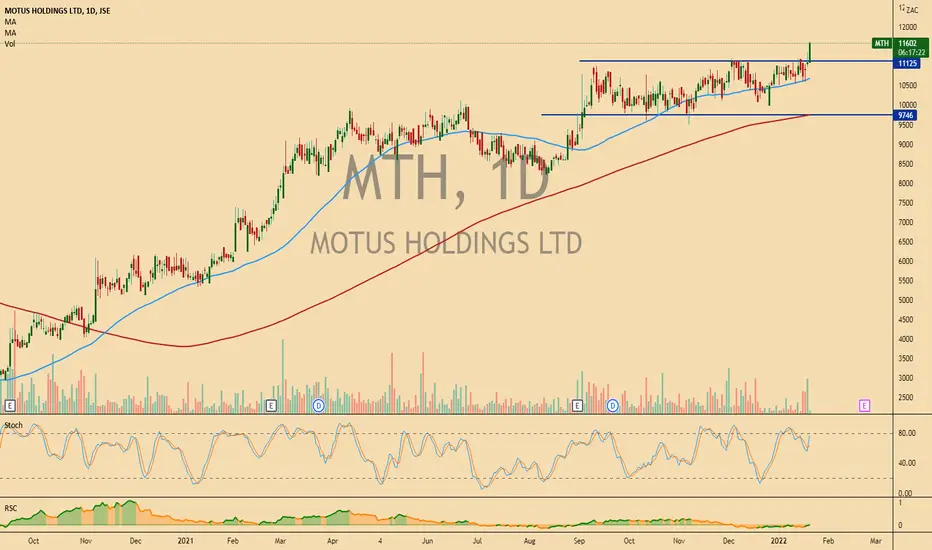Click the current price label 11602
932x550 pixels.
click(x=908, y=43)
